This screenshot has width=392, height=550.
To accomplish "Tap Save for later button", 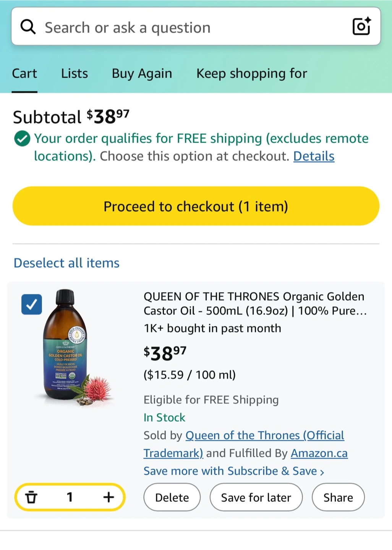I will (256, 497).
